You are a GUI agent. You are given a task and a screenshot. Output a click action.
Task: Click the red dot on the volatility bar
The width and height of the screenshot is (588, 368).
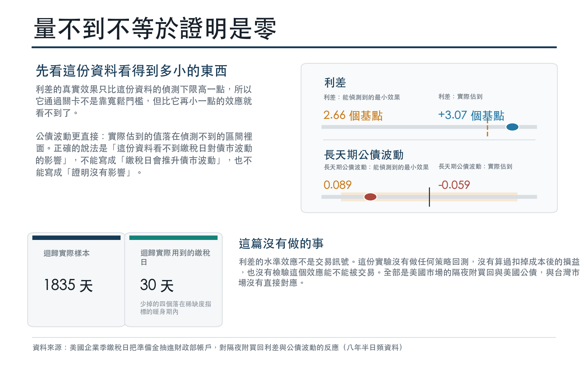370,197
